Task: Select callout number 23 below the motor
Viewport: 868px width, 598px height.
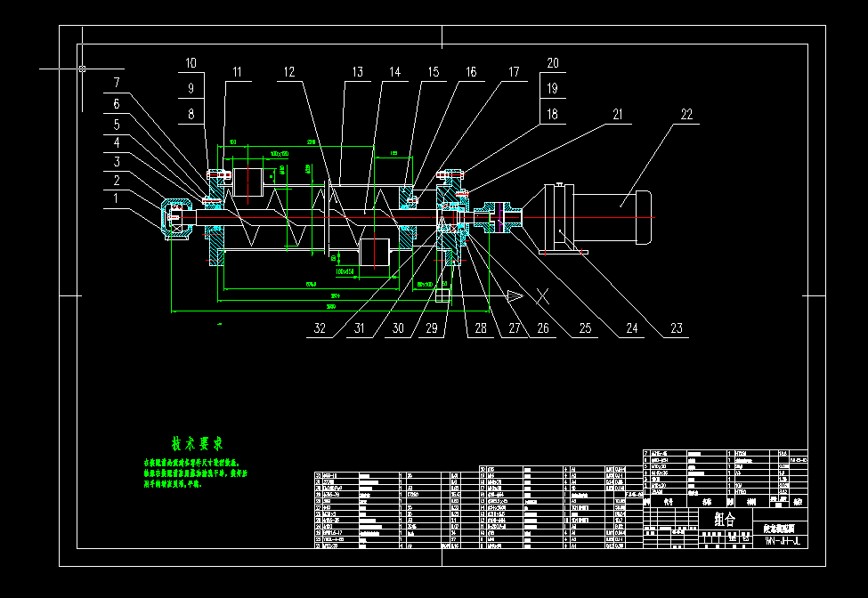Action: pos(677,328)
